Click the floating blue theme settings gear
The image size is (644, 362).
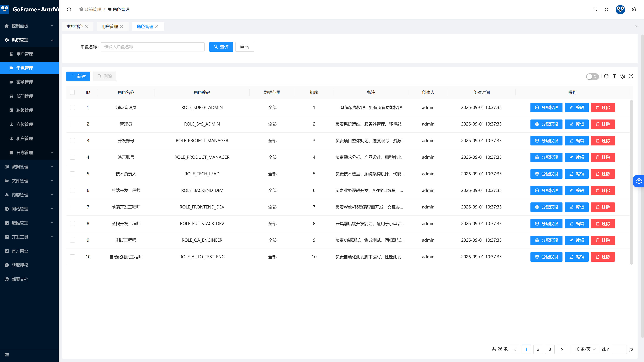(639, 181)
